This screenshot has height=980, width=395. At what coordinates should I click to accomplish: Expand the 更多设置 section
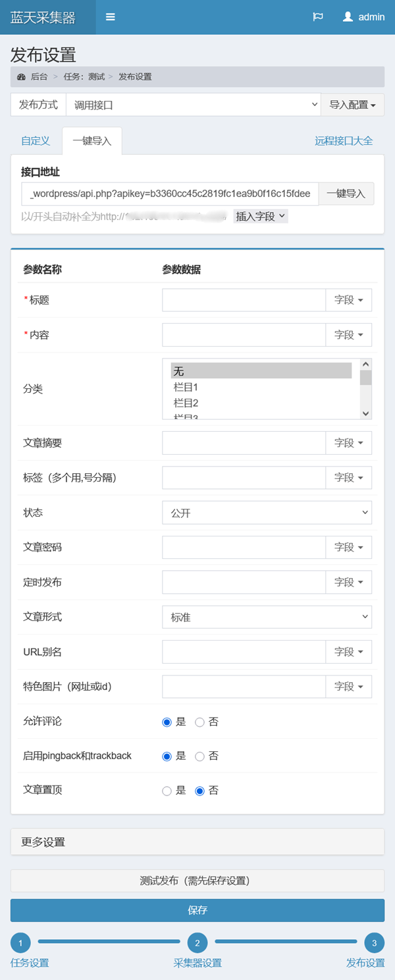coord(197,842)
